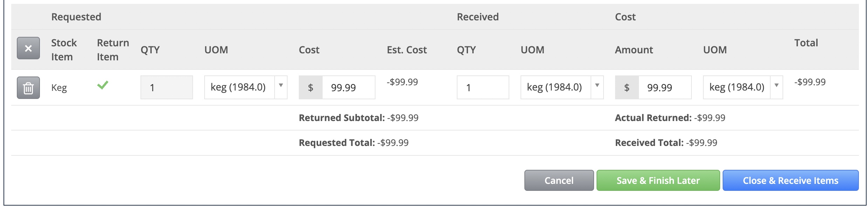Click Close & Receive Items button
Image resolution: width=868 pixels, height=207 pixels.
tap(791, 181)
